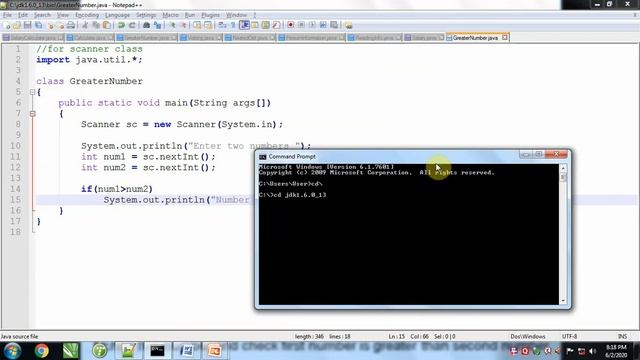Click the Save All toolbar icon
The image size is (640, 360).
pos(38,25)
